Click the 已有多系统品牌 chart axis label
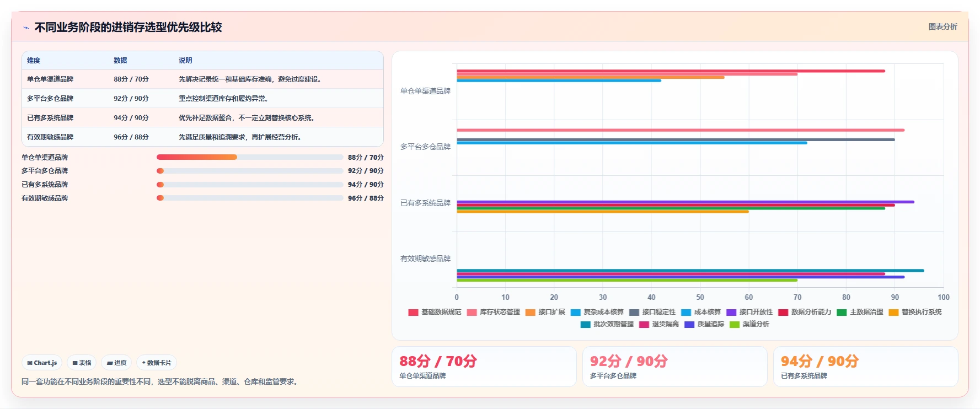The width and height of the screenshot is (980, 409). pos(425,203)
